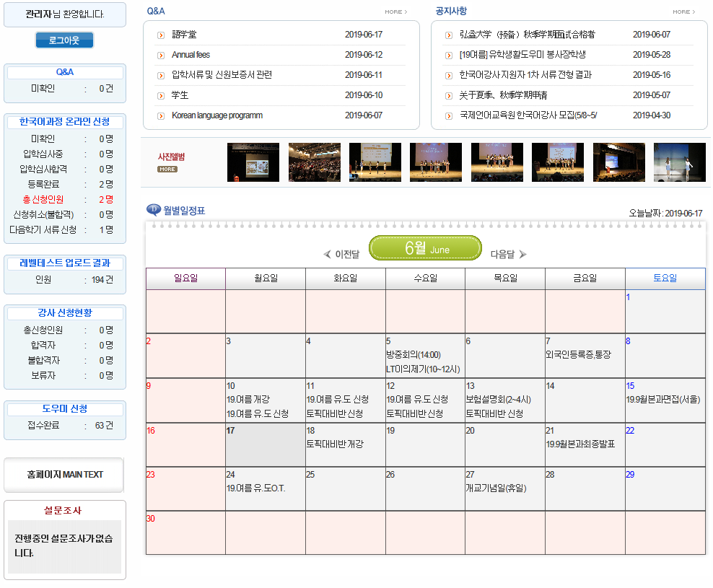Click bullet icon beside 한국어강사 지원자 notice

449,75
